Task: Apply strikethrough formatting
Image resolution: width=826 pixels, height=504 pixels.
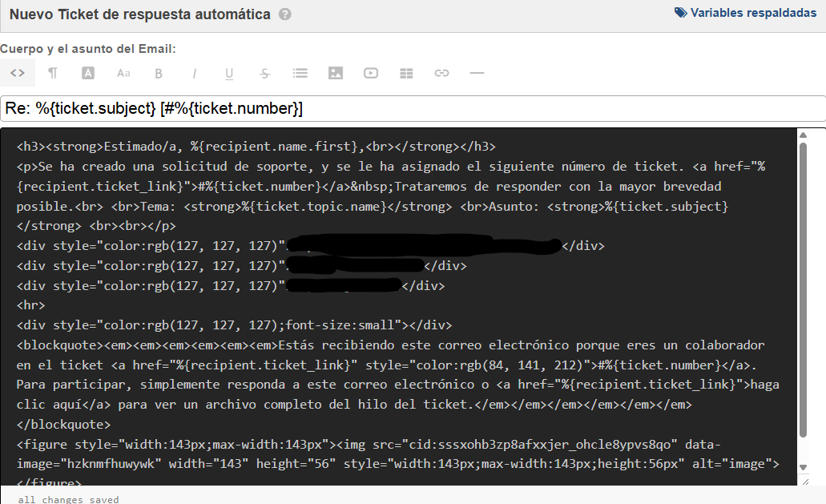Action: click(x=264, y=73)
